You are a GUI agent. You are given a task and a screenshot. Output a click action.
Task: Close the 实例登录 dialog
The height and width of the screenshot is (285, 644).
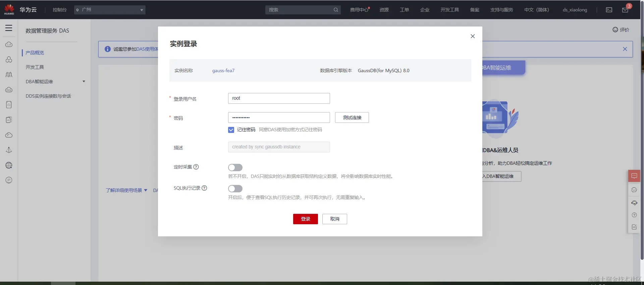(x=473, y=36)
